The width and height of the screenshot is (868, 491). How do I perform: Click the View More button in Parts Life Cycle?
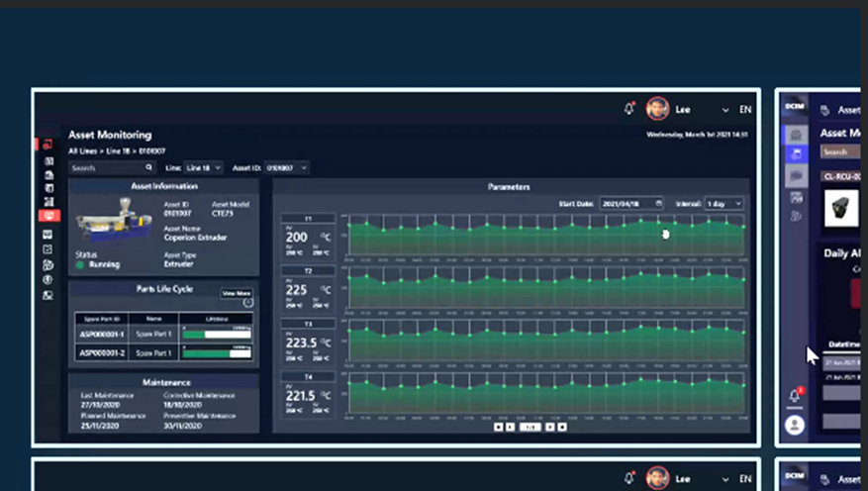[236, 293]
